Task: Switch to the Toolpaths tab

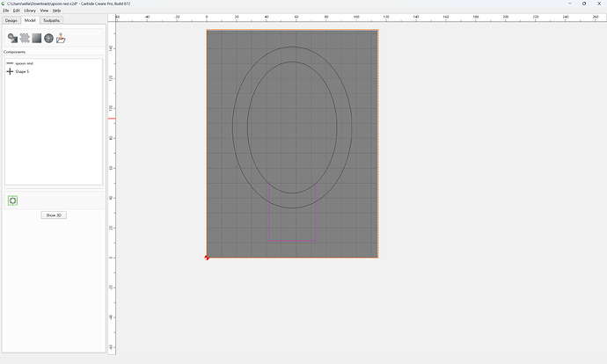Action: (52, 20)
